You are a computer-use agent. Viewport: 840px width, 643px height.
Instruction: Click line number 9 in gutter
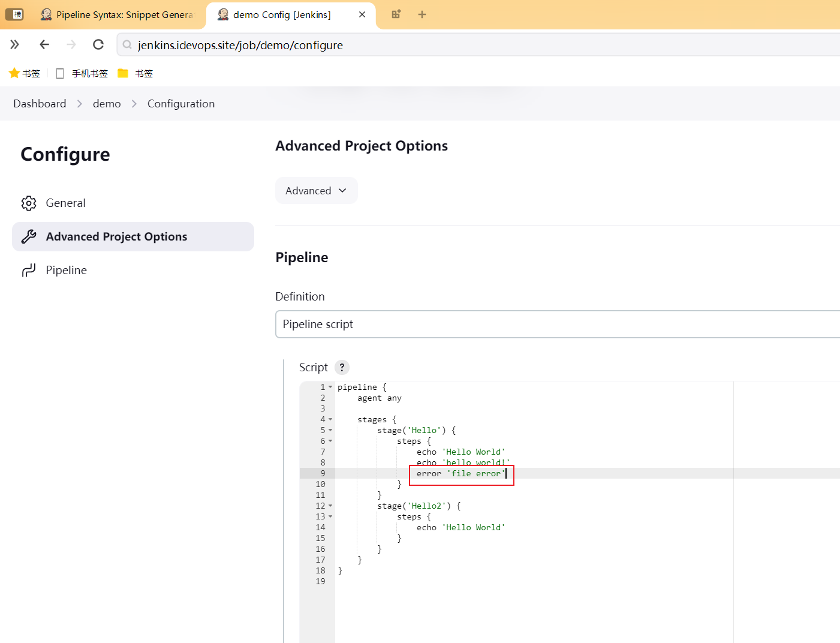pyautogui.click(x=323, y=473)
